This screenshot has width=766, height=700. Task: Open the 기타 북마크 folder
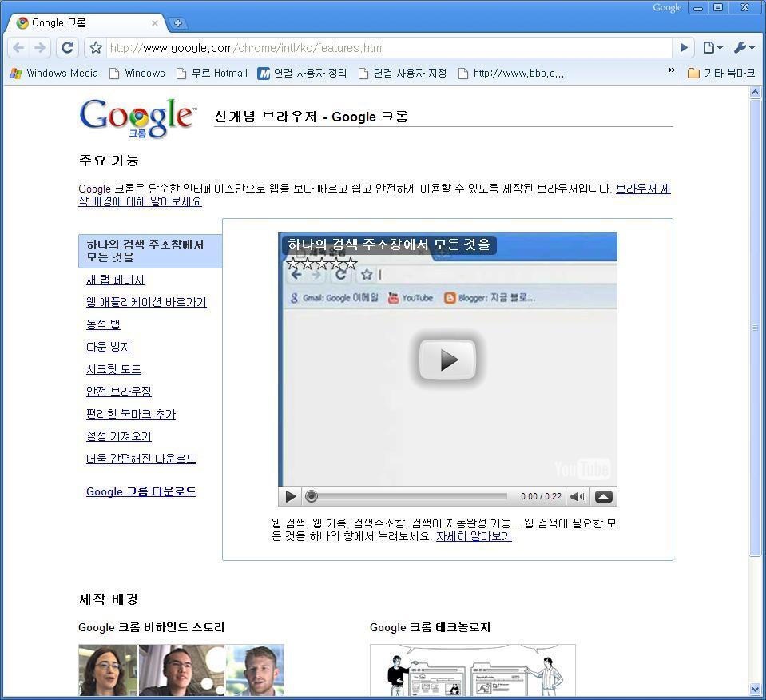[x=721, y=74]
